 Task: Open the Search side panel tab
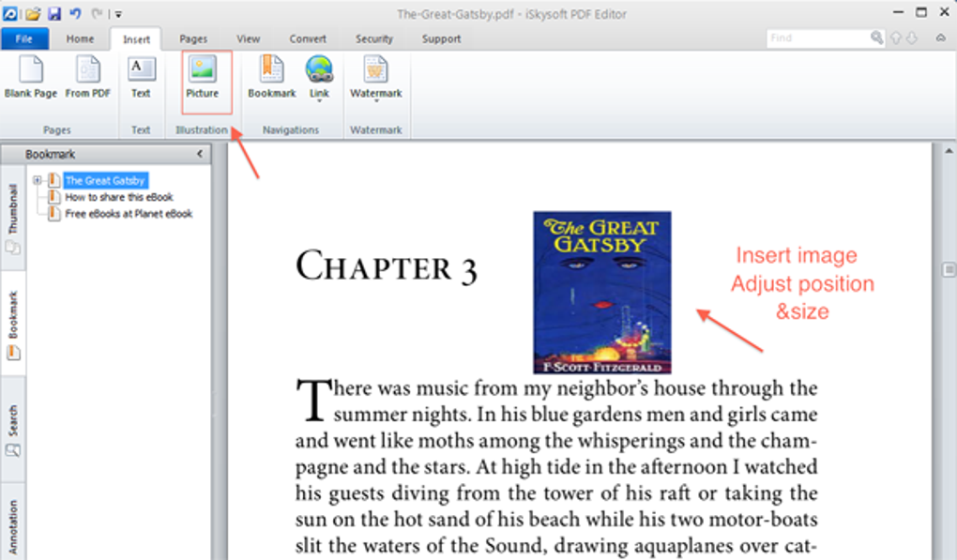(x=13, y=430)
